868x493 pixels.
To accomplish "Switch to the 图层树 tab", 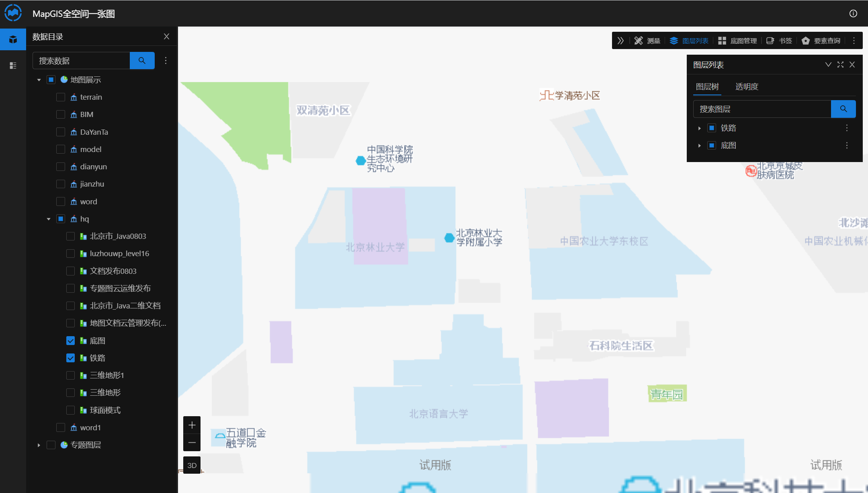I will pos(707,86).
